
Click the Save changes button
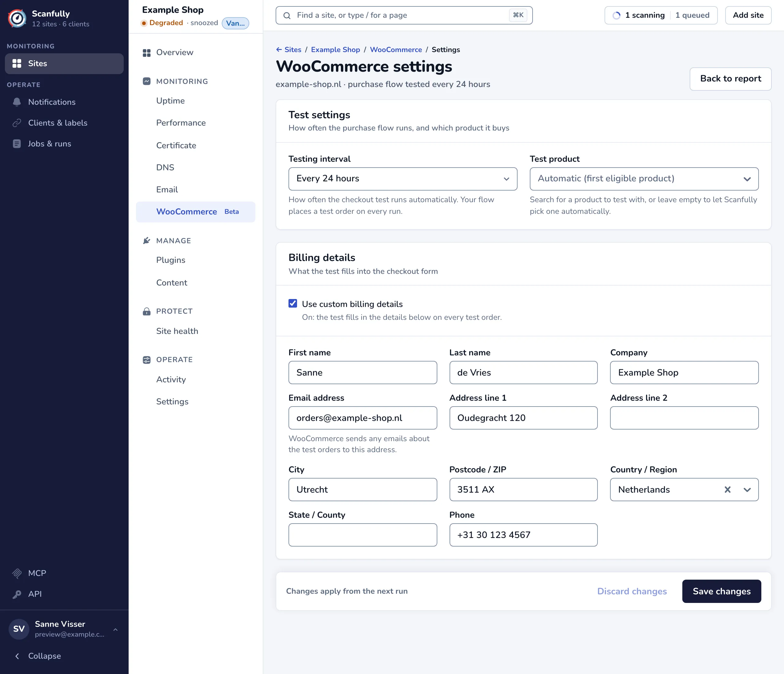pos(721,591)
